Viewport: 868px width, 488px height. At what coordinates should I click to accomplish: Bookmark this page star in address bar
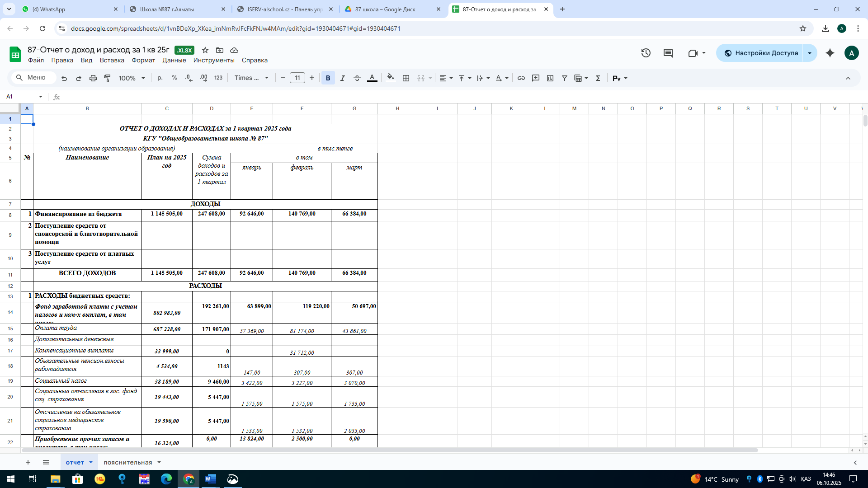tap(803, 28)
